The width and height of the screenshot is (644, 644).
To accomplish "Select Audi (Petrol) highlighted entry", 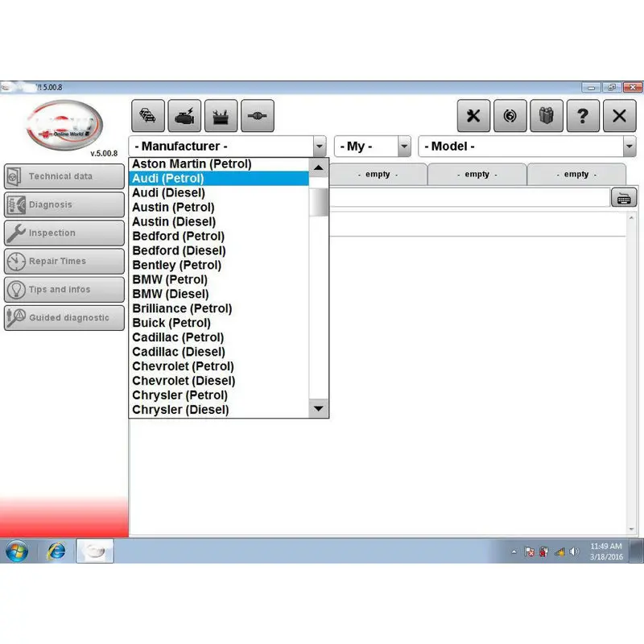I will tap(219, 178).
